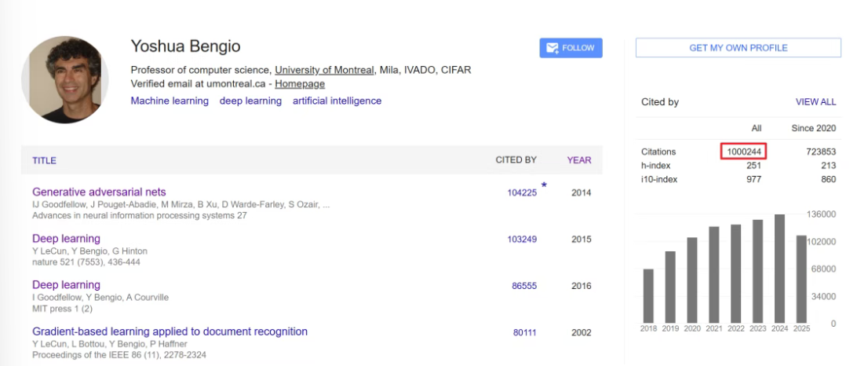Select the artificial intelligence interest tag
This screenshot has width=868, height=366.
tap(337, 101)
